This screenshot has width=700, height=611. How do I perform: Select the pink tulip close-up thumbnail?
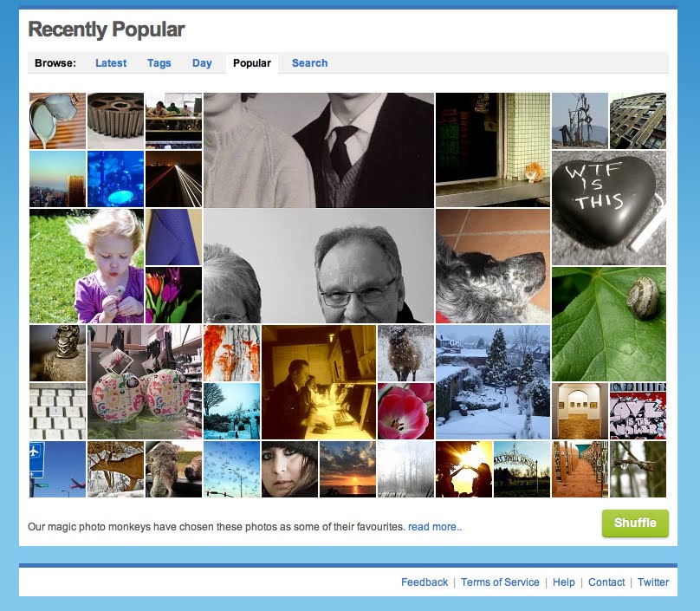pos(405,411)
